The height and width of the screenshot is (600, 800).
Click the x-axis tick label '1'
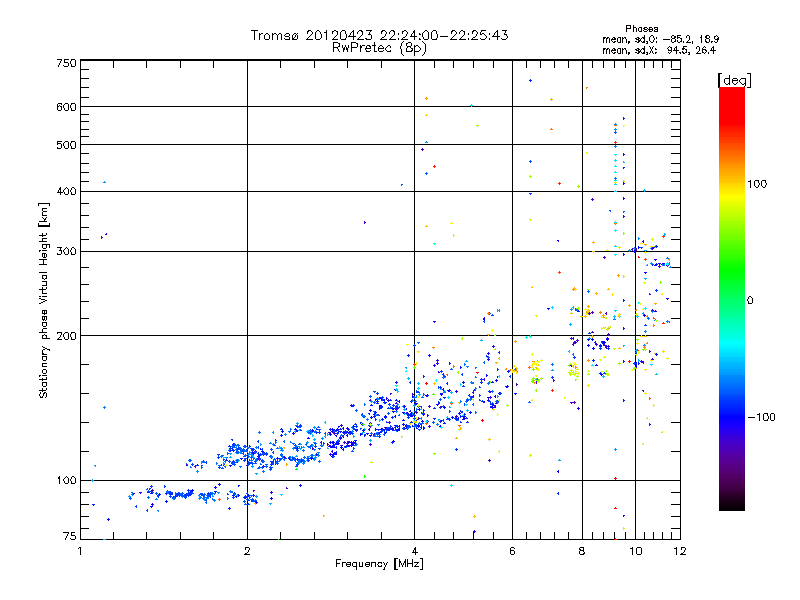pos(80,551)
